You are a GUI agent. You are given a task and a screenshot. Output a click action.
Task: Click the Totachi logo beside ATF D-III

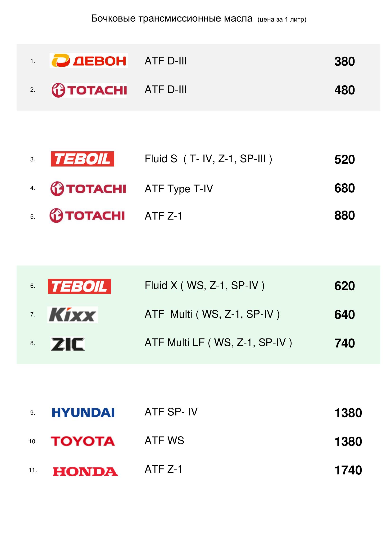[x=89, y=90]
